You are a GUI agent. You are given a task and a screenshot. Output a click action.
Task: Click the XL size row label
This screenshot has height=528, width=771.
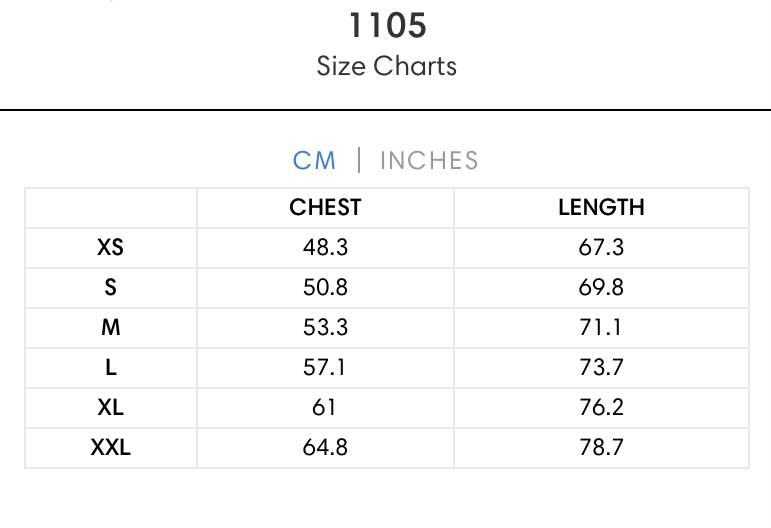tap(111, 408)
